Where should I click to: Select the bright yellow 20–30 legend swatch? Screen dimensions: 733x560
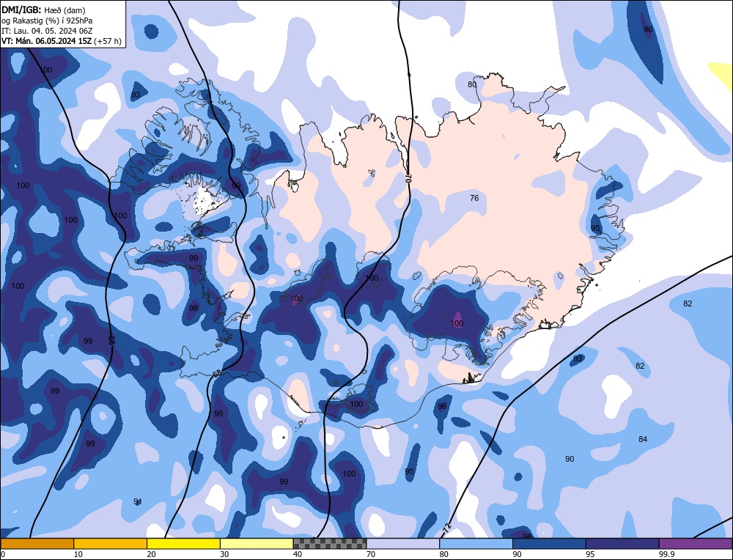183,544
